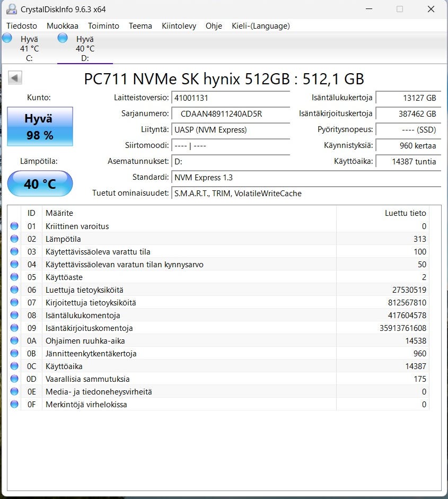Click the 40 °C temperature button
448x499 pixels.
[x=40, y=183]
